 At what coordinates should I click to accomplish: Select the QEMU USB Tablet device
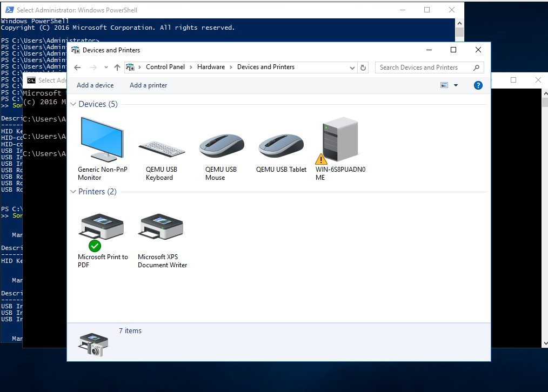(x=280, y=146)
